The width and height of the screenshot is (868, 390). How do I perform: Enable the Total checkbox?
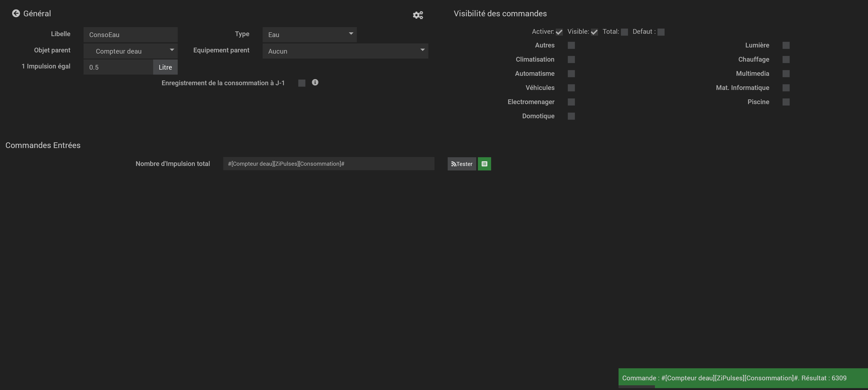pyautogui.click(x=624, y=32)
